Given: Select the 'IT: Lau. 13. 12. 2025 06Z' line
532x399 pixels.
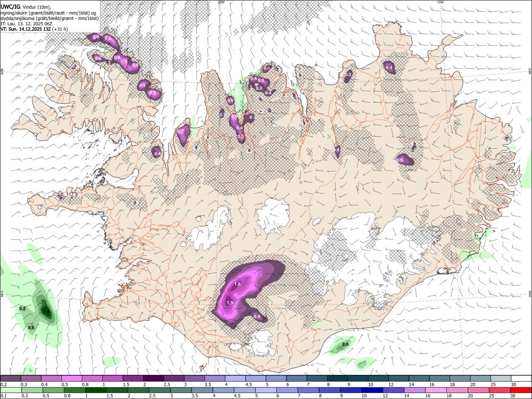Looking at the screenshot, I should tap(26, 24).
